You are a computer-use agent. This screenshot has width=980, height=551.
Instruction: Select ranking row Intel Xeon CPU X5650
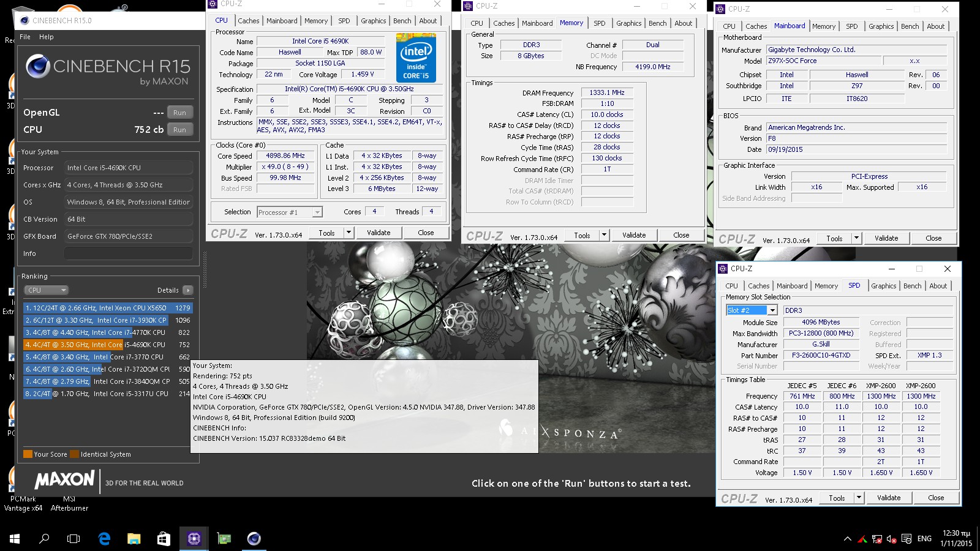pos(107,308)
